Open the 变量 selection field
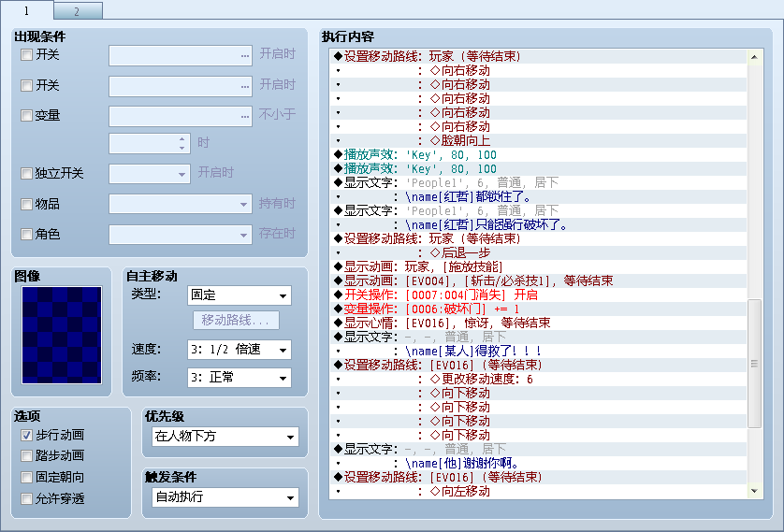Image resolution: width=784 pixels, height=532 pixels. coord(181,116)
